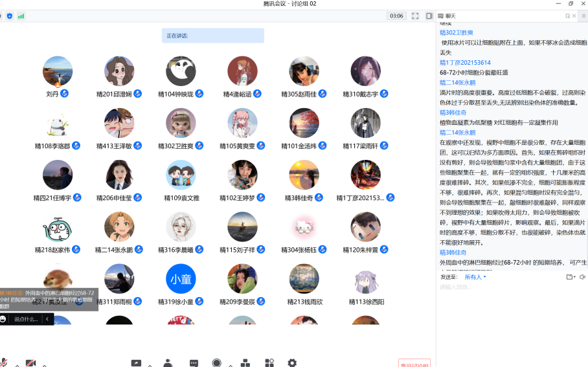Expand the send-to 所有人 dropdown

[x=475, y=277]
